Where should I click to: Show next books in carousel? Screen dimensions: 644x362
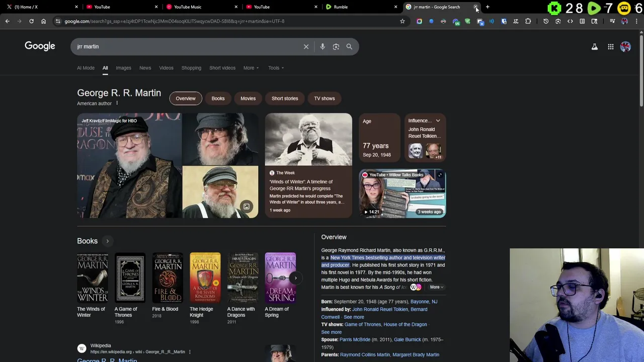tap(296, 278)
